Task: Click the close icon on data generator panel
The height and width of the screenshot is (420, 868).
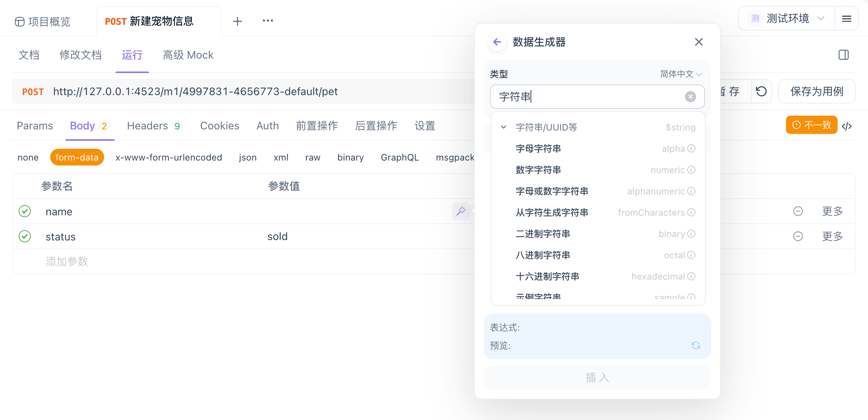Action: (699, 42)
